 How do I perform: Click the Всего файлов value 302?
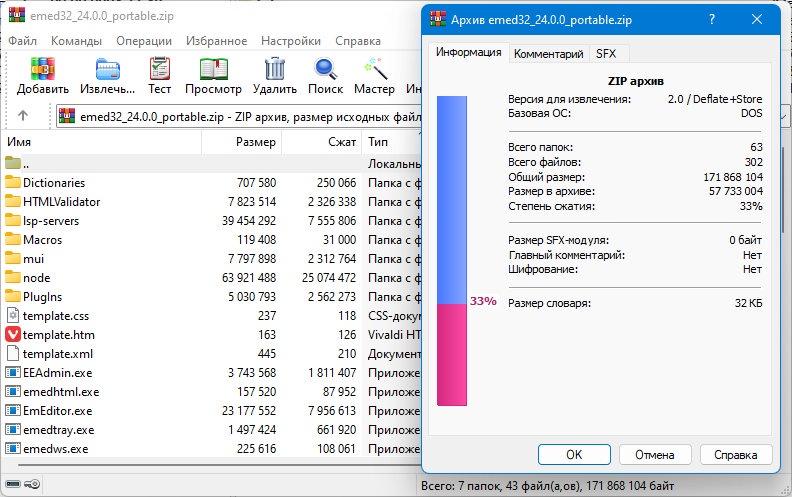[754, 162]
